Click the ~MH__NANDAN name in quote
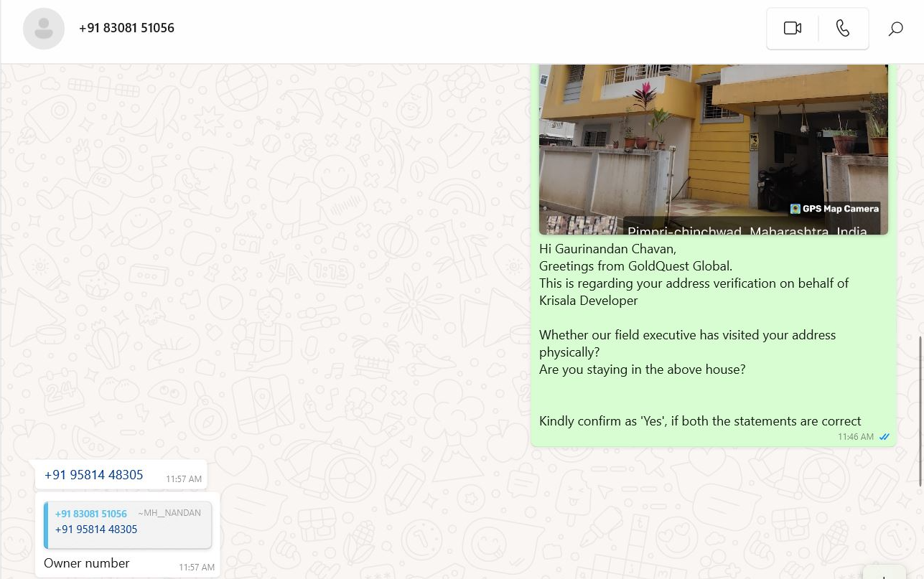Viewport: 924px width, 579px height. coord(169,513)
